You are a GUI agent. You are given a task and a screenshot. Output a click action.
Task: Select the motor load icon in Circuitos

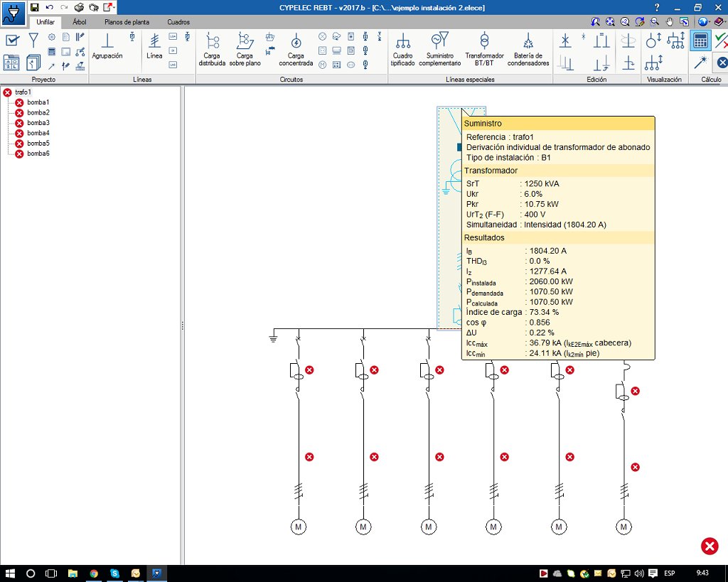coord(322,65)
